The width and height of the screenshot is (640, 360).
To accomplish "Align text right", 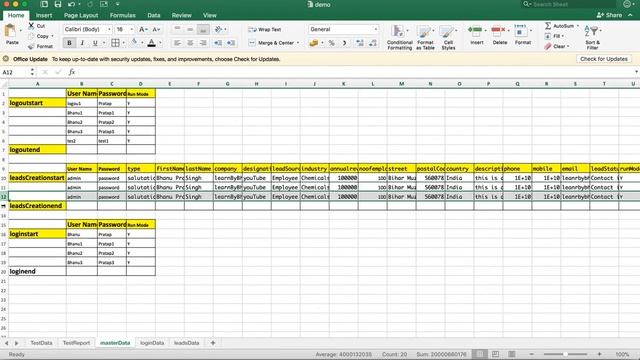I will [203, 43].
